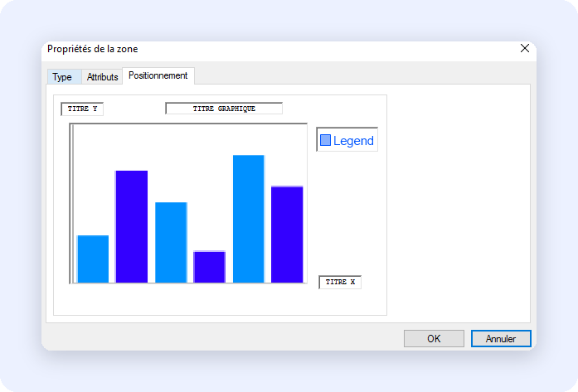Click the Legend box
Viewport: 578px width, 392px height.
click(x=347, y=139)
